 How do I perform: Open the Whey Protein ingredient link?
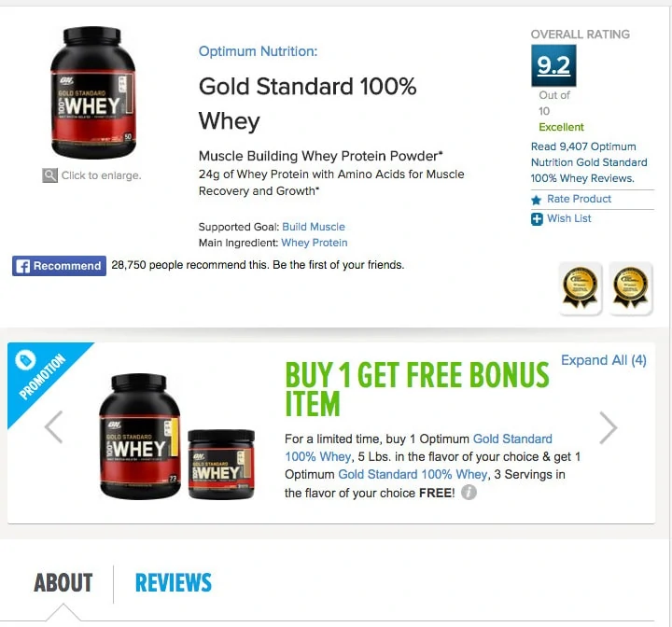[x=315, y=243]
